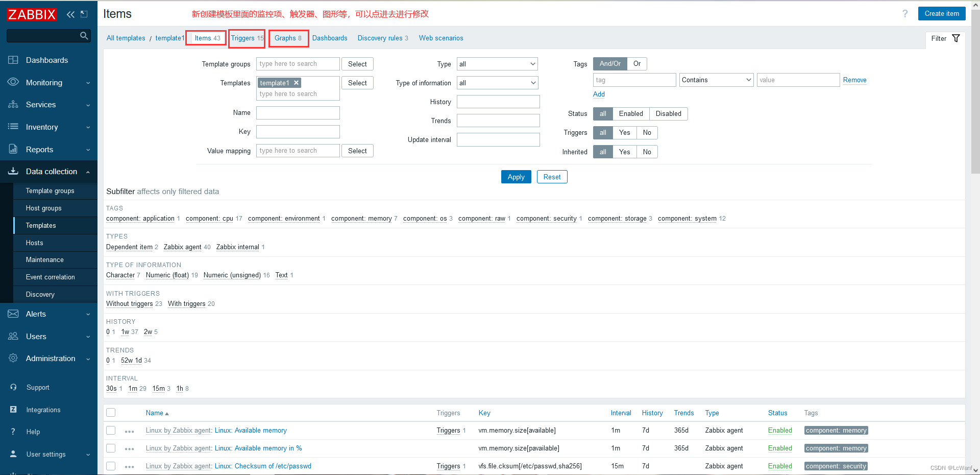Open the Discovery rules tab

coord(383,38)
